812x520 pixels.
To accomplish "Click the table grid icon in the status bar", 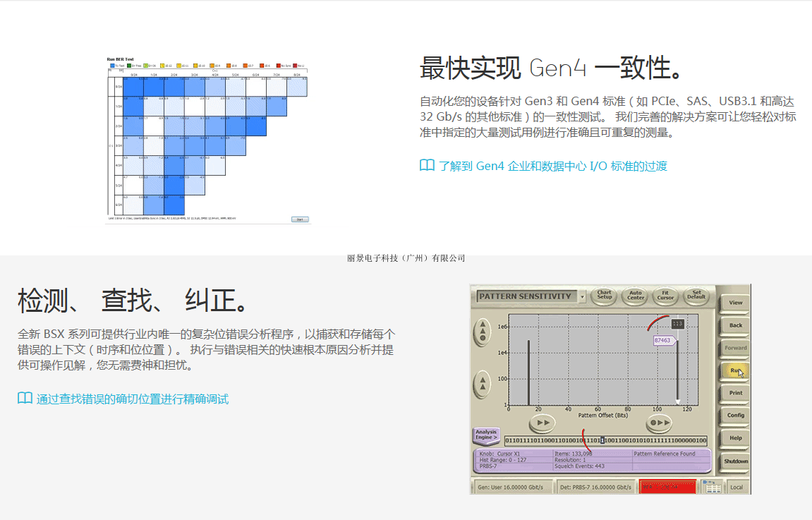I will point(713,488).
